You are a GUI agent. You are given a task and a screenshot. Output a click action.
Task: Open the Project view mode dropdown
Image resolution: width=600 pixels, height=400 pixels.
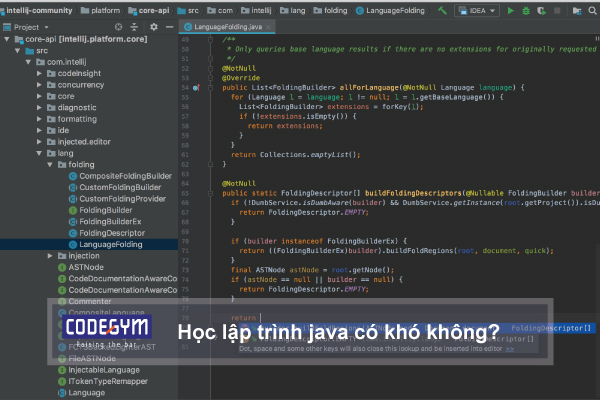coord(46,27)
